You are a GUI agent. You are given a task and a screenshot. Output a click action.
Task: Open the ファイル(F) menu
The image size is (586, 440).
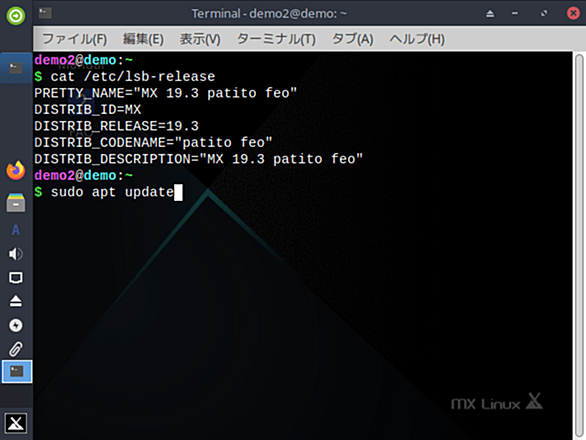[x=75, y=39]
